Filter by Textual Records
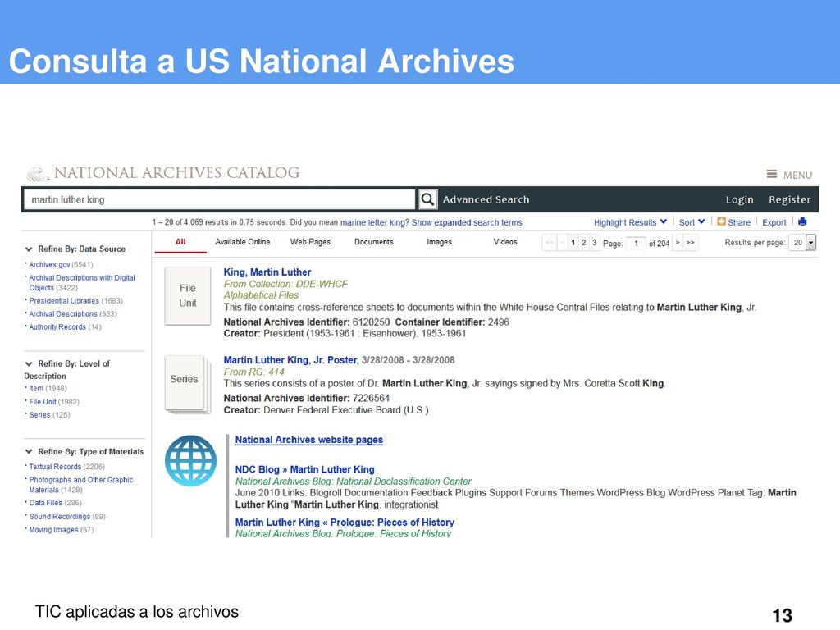The height and width of the screenshot is (630, 840). pyautogui.click(x=55, y=467)
